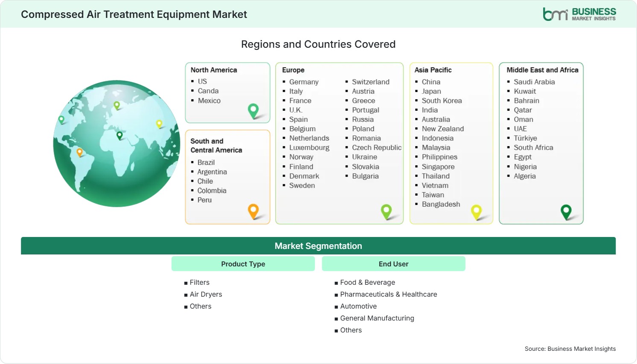The width and height of the screenshot is (637, 364).
Task: Select the End User segmentation header
Action: [x=393, y=264]
